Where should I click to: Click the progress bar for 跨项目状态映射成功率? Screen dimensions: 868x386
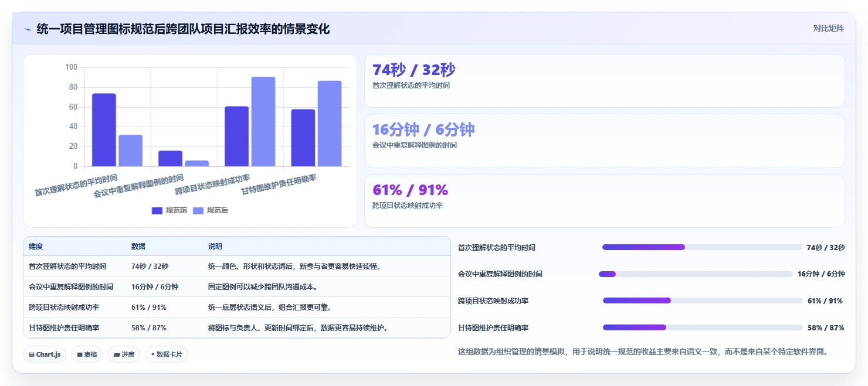(703, 300)
